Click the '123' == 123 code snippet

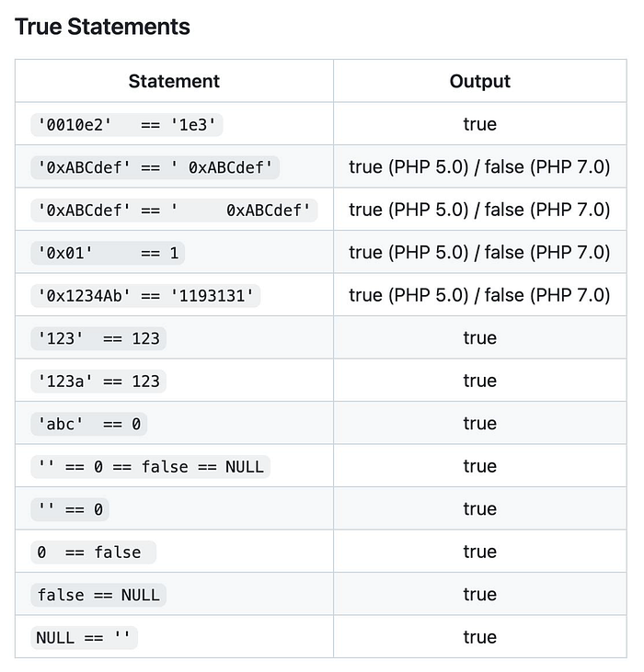coord(98,338)
